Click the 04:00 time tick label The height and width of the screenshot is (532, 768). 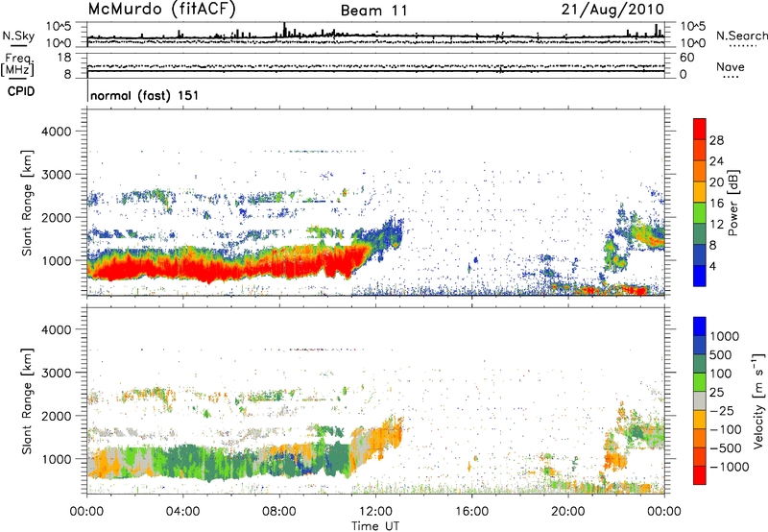pos(183,512)
